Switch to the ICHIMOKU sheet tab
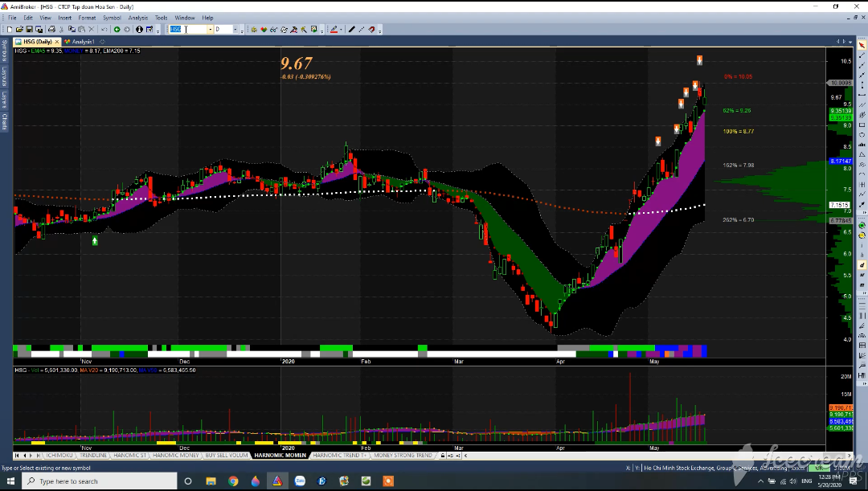 [59, 455]
